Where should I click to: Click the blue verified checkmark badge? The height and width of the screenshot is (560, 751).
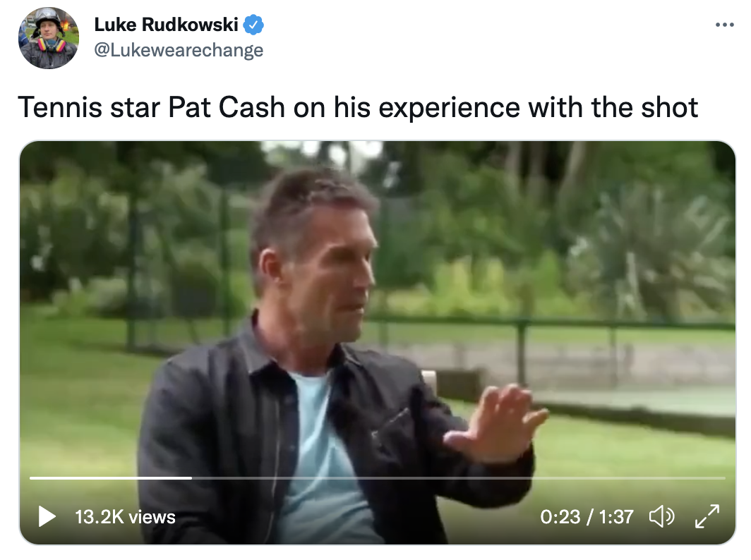(253, 25)
